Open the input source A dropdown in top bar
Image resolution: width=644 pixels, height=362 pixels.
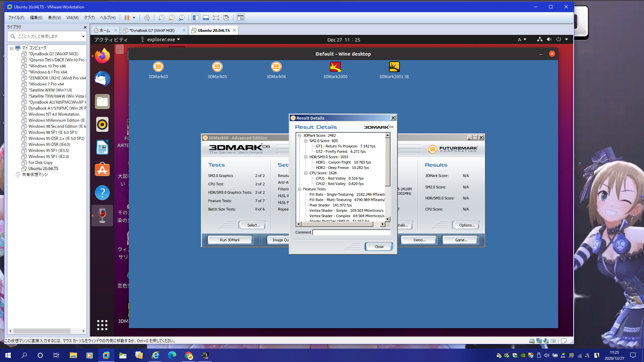(522, 40)
